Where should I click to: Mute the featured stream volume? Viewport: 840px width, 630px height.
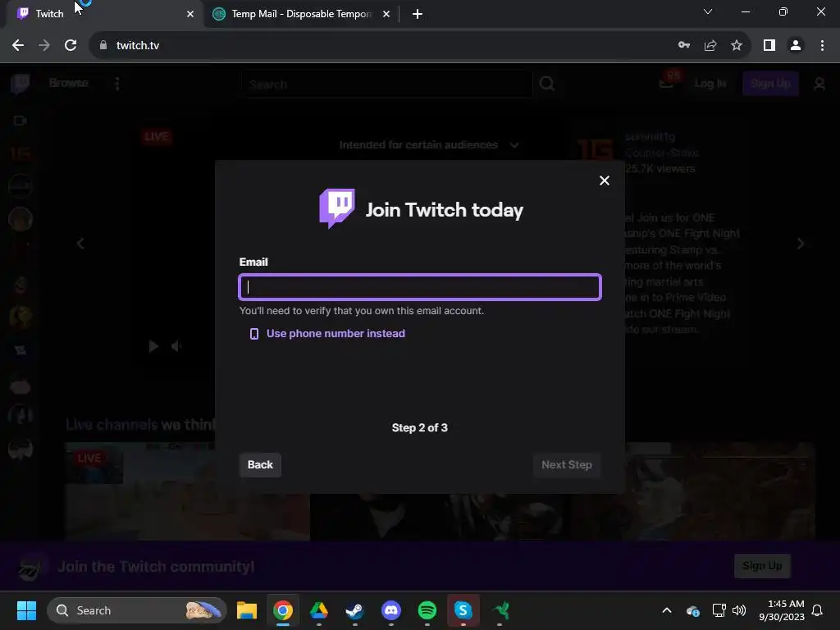176,346
